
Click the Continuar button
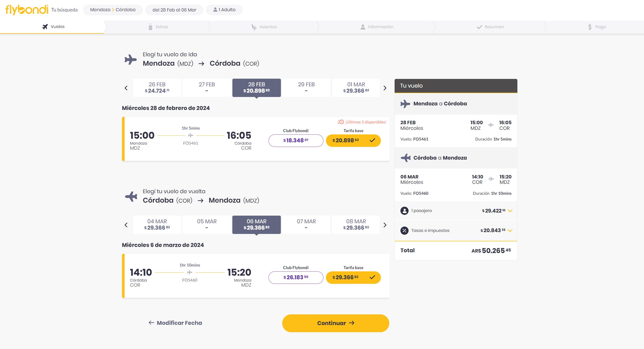coord(336,323)
